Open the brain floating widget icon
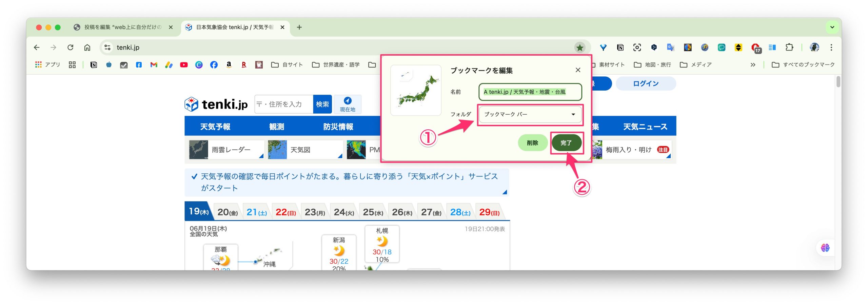 pos(825,248)
